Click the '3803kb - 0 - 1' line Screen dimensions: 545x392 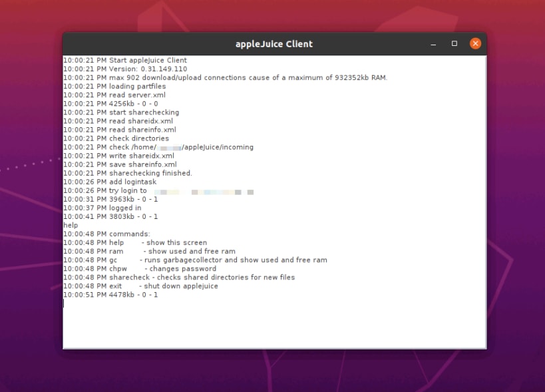point(110,216)
